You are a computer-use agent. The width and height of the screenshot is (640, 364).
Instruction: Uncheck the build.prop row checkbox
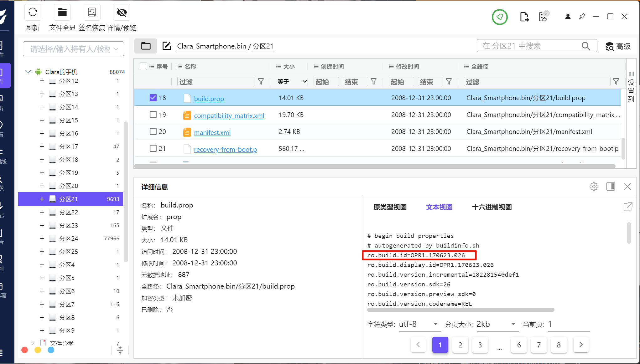pyautogui.click(x=153, y=98)
